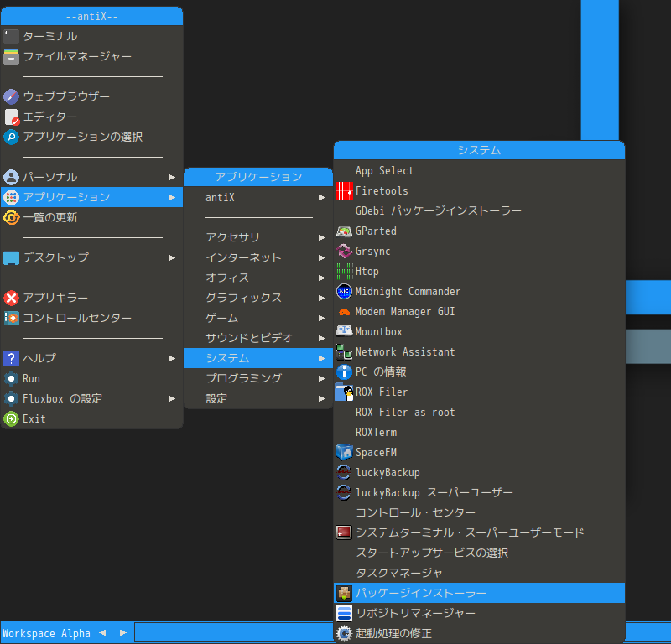This screenshot has width=671, height=644.
Task: Expand the antiX submenu arrow
Action: [x=322, y=197]
